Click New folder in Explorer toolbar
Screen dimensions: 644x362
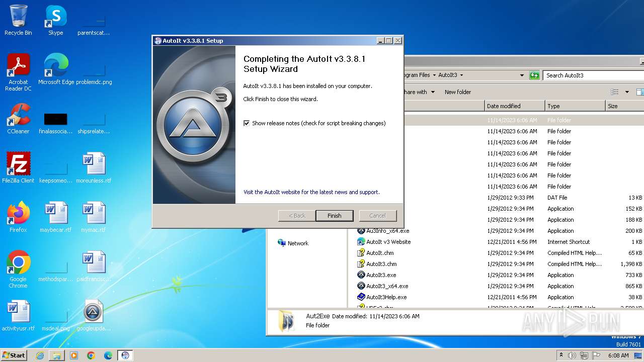pyautogui.click(x=458, y=92)
